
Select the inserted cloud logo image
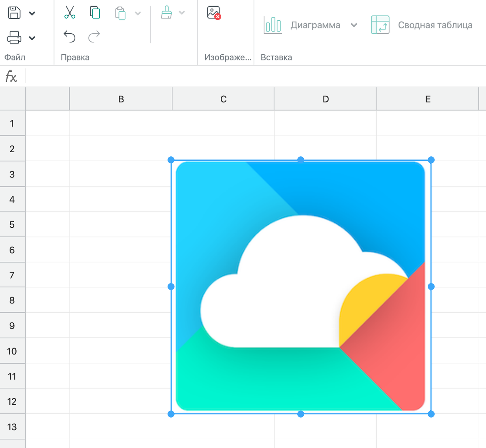click(301, 286)
